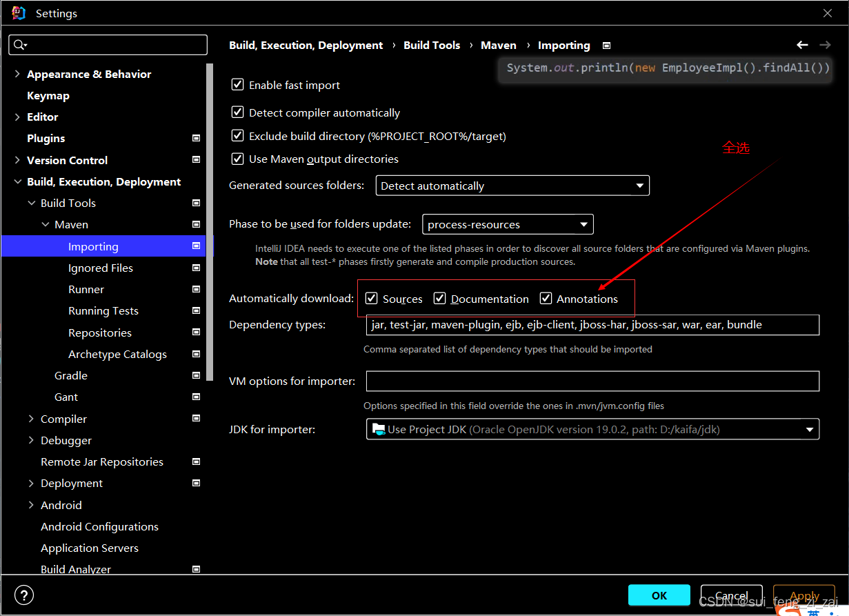The width and height of the screenshot is (849, 616).
Task: Toggle the Annotations download checkbox
Action: (546, 298)
